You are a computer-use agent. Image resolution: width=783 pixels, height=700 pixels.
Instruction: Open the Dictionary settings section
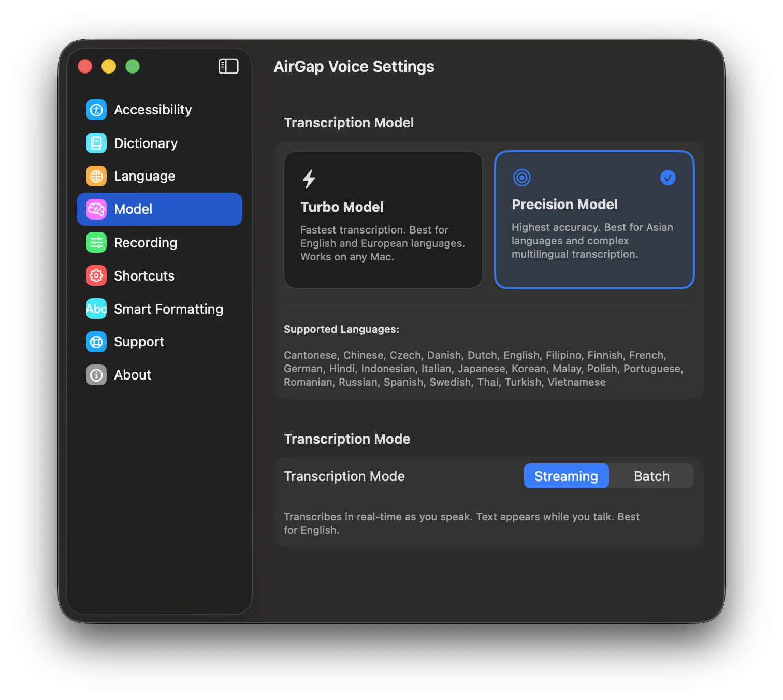click(160, 143)
